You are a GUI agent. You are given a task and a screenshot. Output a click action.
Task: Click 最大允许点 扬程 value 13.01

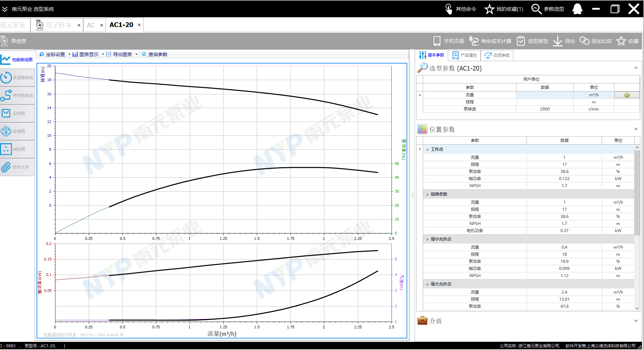point(564,299)
